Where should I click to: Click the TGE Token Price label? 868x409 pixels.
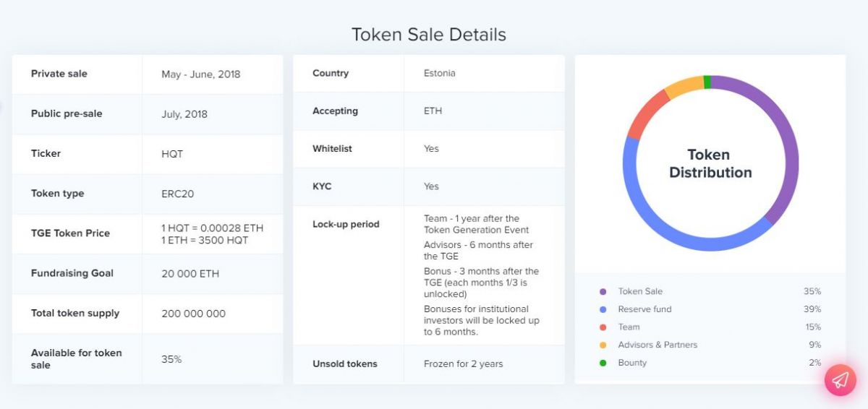70,233
